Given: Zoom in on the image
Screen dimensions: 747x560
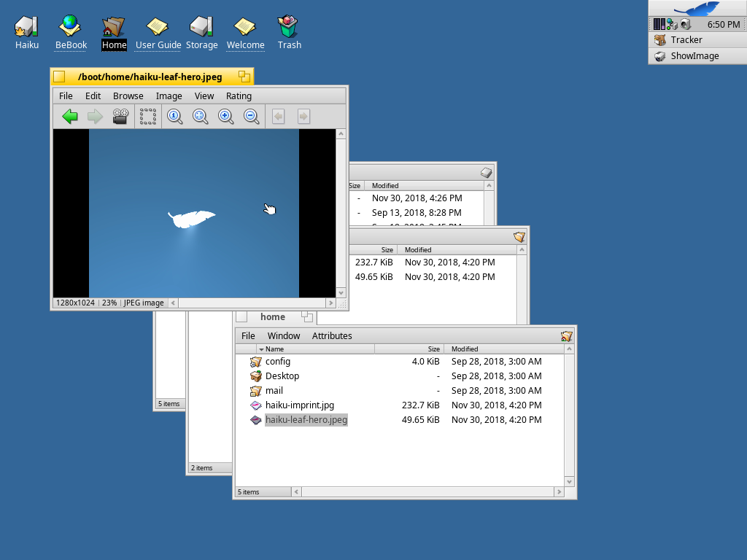Looking at the screenshot, I should [226, 116].
